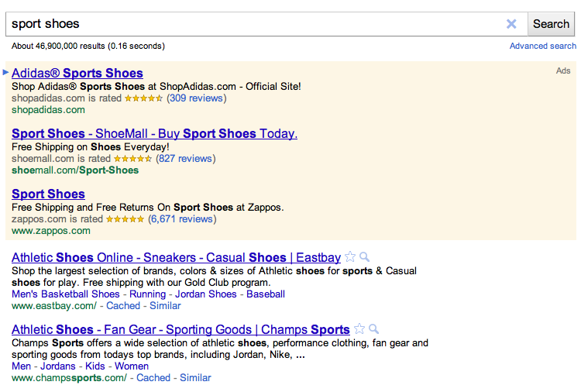Preview the Eastbay result with the magnifier icon
The width and height of the screenshot is (581, 392).
[x=365, y=256]
